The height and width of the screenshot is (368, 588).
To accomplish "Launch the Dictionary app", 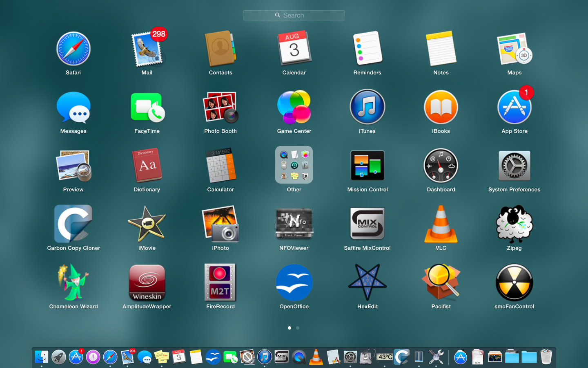I will (x=147, y=166).
